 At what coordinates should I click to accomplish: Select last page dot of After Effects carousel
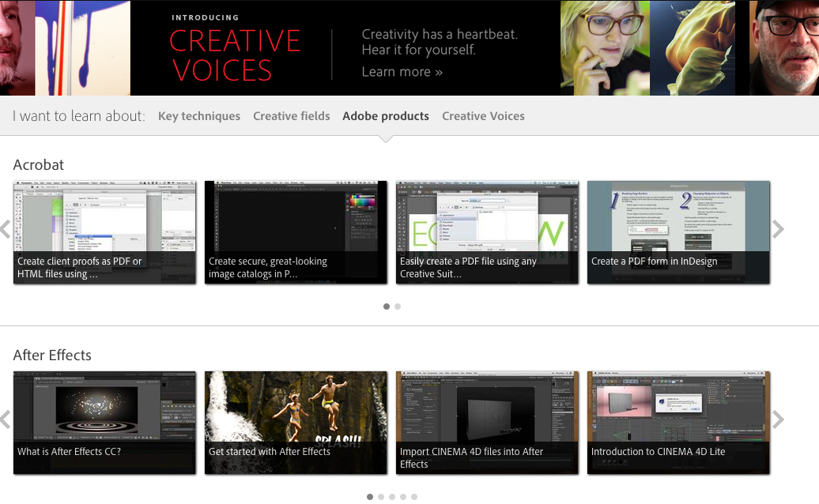pos(414,497)
